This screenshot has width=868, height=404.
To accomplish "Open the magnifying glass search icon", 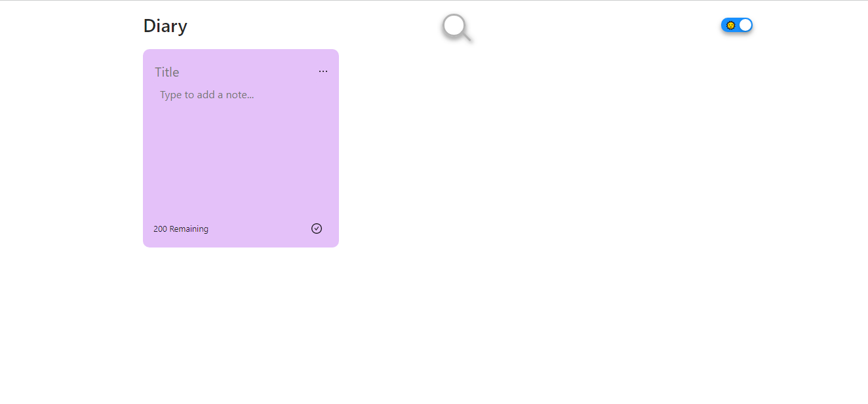I will [456, 28].
